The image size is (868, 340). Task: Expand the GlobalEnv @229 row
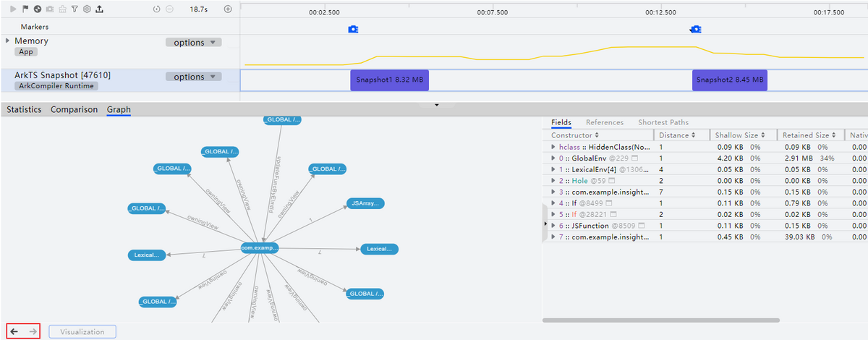[553, 158]
